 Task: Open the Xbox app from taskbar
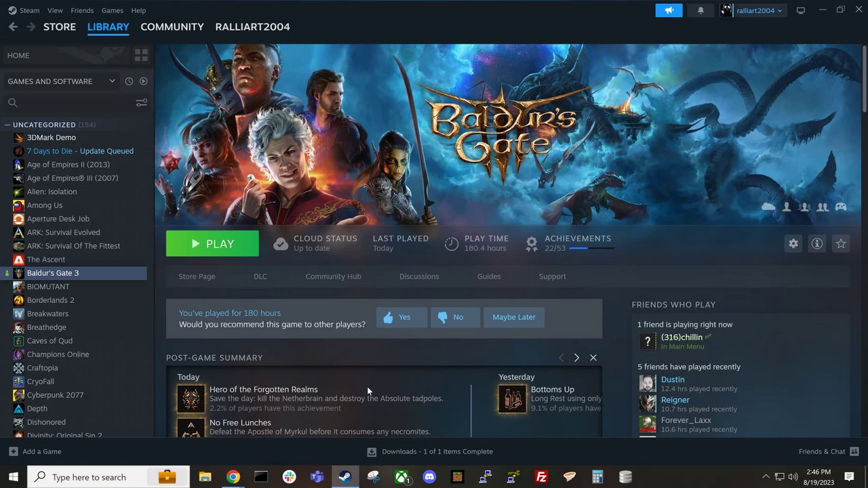point(401,477)
